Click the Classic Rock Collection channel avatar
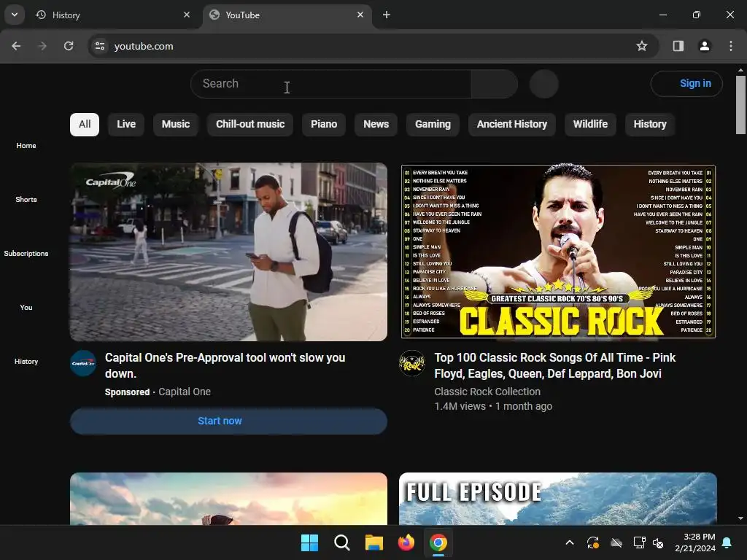This screenshot has height=560, width=747. tap(412, 363)
